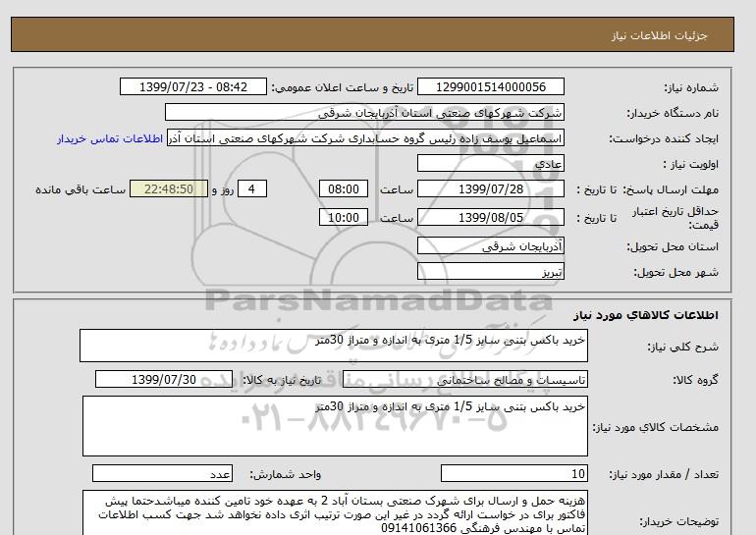Click the price validity time 10:00
The image size is (756, 535).
pos(344,217)
